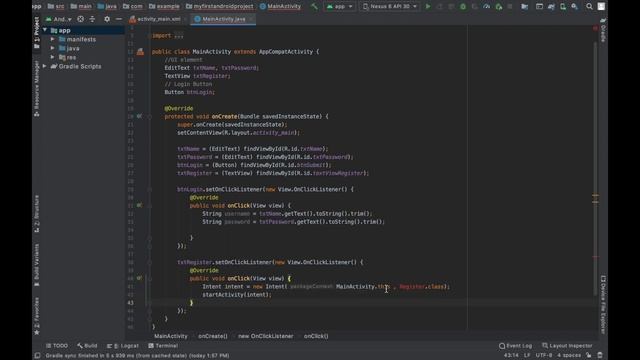640x360 pixels.
Task: Click the 4 spaces indent setting in the status bar
Action: tap(569, 356)
